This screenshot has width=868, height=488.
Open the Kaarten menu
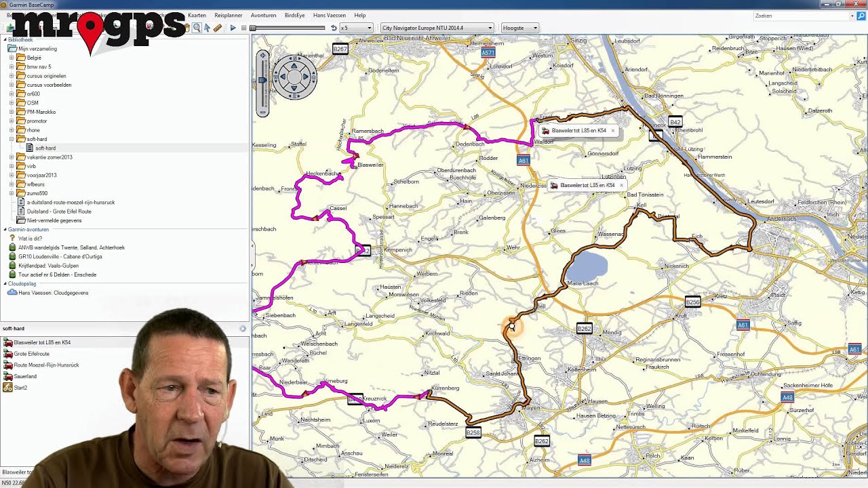point(197,15)
